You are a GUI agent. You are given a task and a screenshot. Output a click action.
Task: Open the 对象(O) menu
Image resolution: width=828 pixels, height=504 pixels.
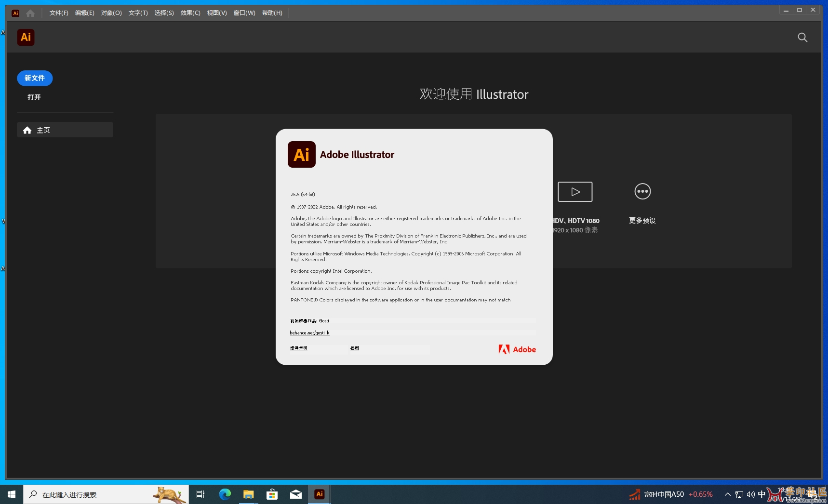tap(111, 13)
